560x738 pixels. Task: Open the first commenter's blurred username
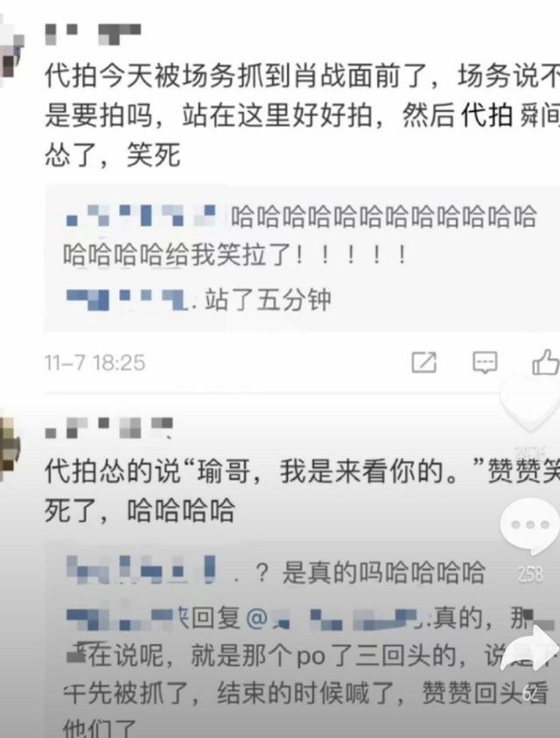93,34
